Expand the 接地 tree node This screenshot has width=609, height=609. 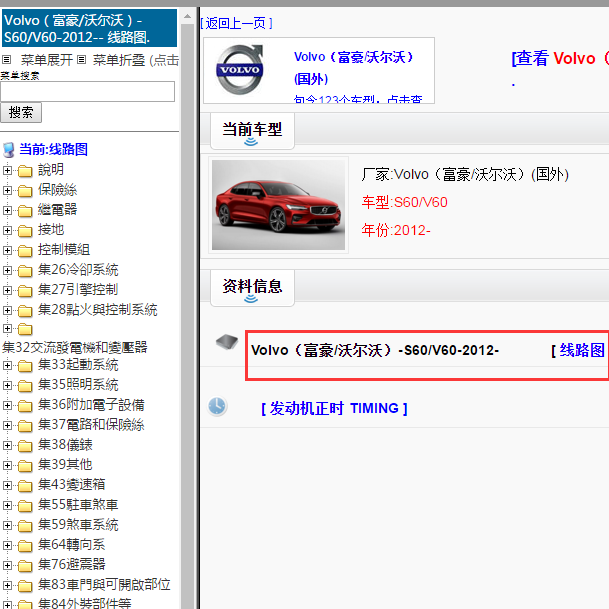[7, 230]
